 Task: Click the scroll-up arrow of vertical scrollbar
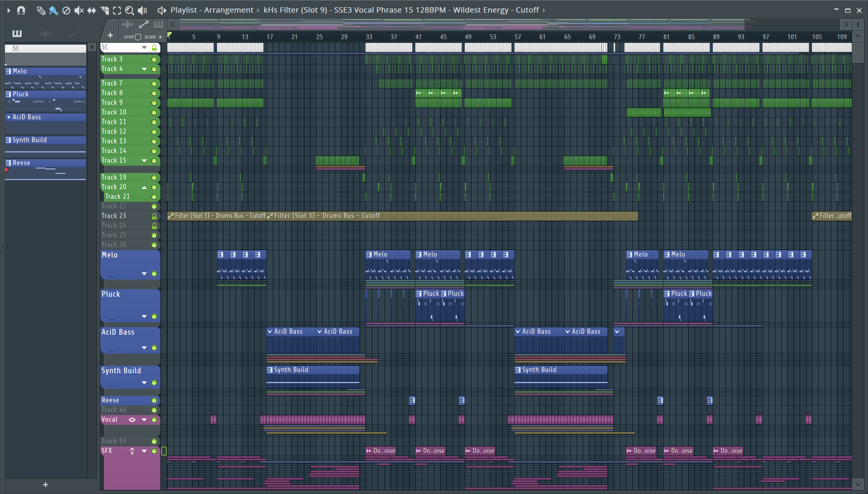point(858,36)
